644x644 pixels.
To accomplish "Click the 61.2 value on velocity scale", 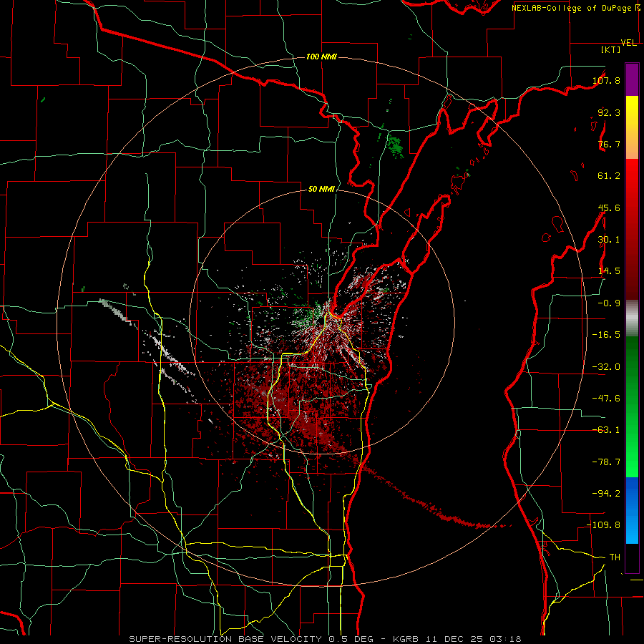I will (x=609, y=176).
